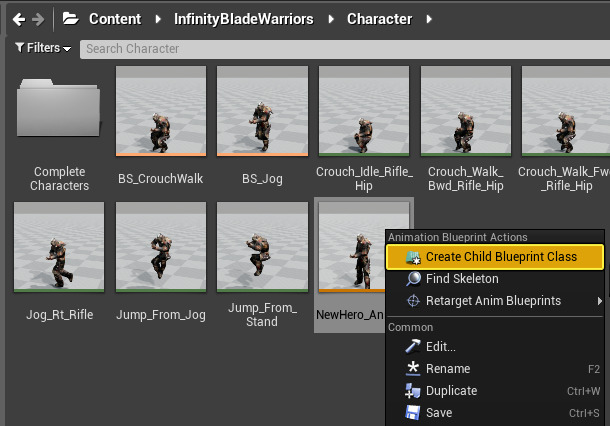Click the BS_CrouchWalk name label
Screen dimensions: 610x426
161,179
